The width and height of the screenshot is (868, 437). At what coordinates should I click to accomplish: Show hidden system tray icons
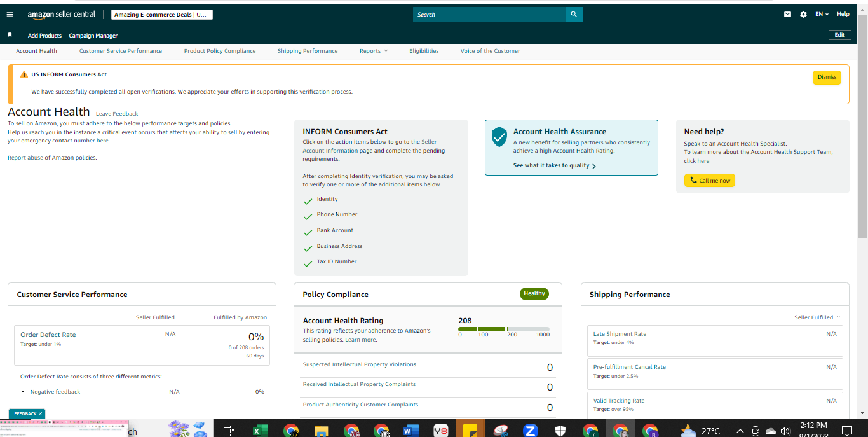pyautogui.click(x=740, y=431)
